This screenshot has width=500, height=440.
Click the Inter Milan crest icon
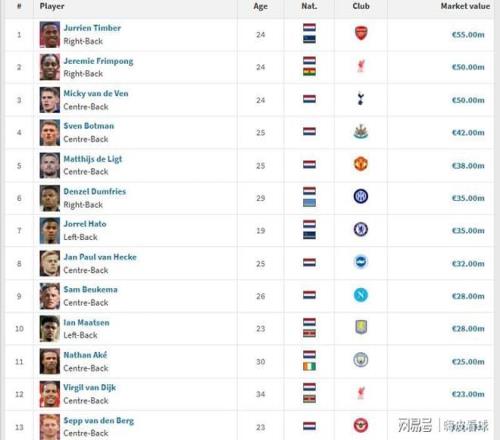point(361,196)
